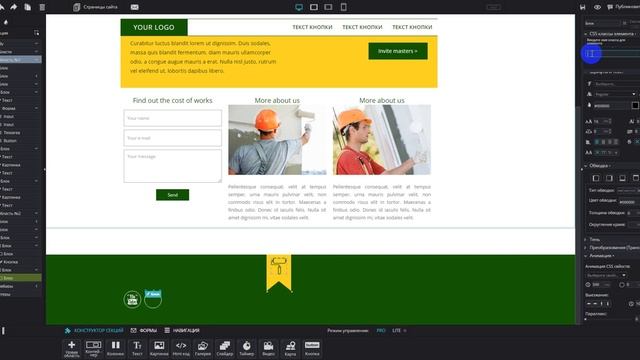This screenshot has width=640, height=360.
Task: Add a Gallery element from bottom toolbar
Action: click(x=203, y=349)
